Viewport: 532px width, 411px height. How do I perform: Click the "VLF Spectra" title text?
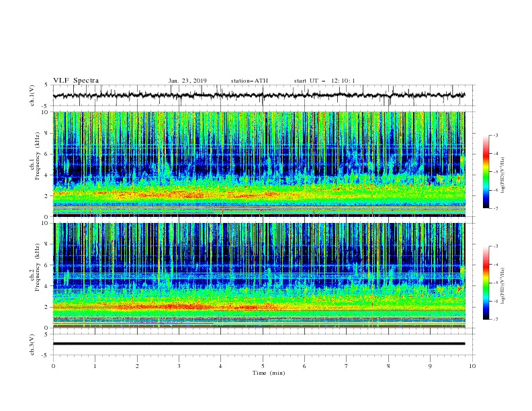[x=76, y=81]
